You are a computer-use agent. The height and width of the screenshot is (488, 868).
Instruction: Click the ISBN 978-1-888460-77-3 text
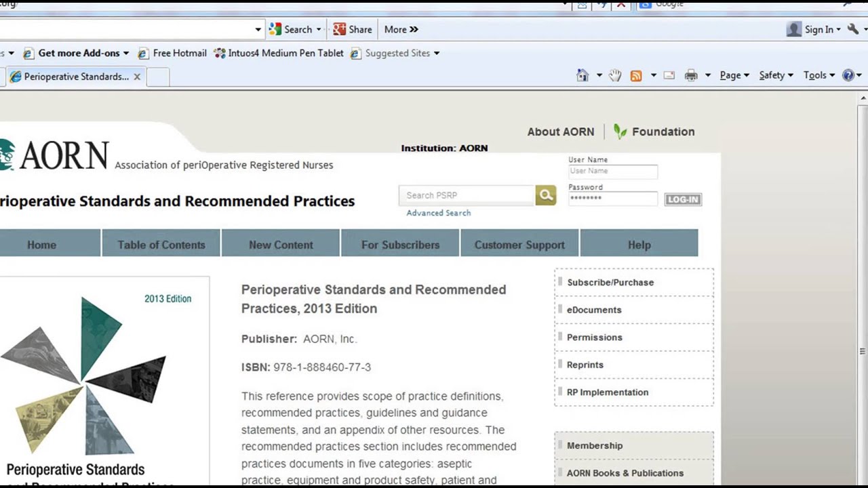coord(306,367)
